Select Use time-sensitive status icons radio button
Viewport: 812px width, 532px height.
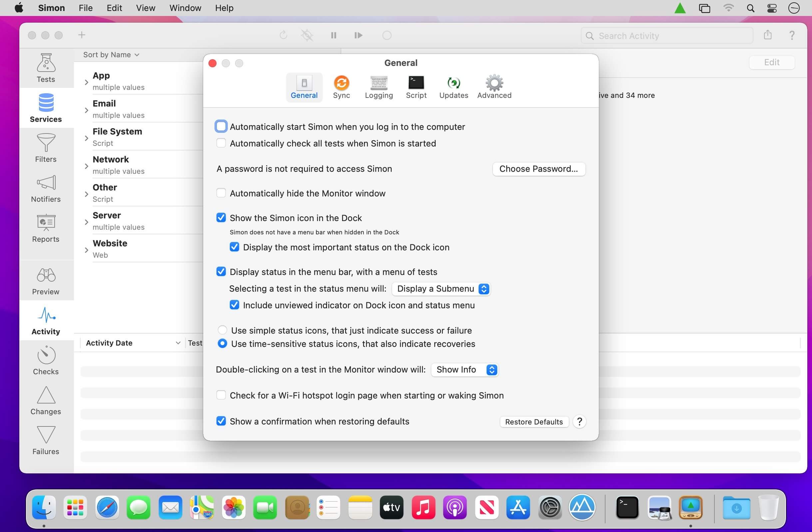point(222,344)
